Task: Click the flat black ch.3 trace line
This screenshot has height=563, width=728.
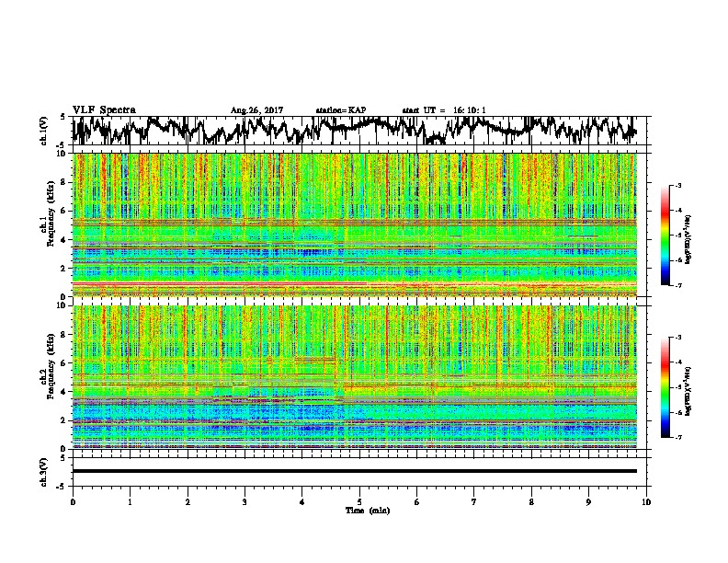Action: (x=355, y=471)
